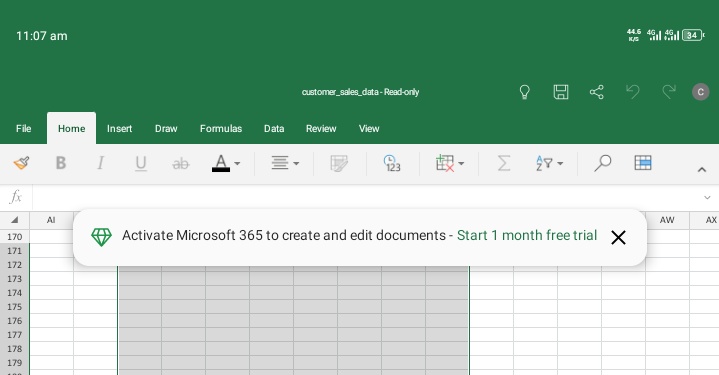719x375 pixels.
Task: Click Start 1 month free trial link
Action: point(527,236)
